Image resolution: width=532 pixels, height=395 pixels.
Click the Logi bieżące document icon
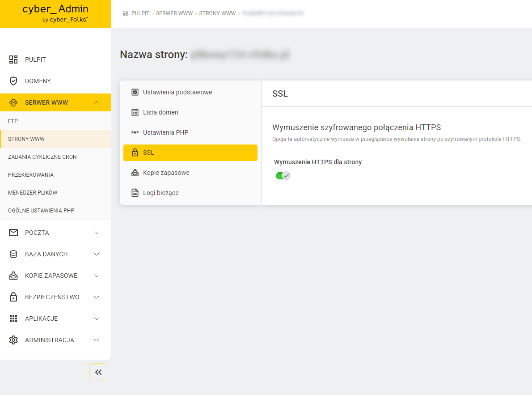(x=135, y=193)
